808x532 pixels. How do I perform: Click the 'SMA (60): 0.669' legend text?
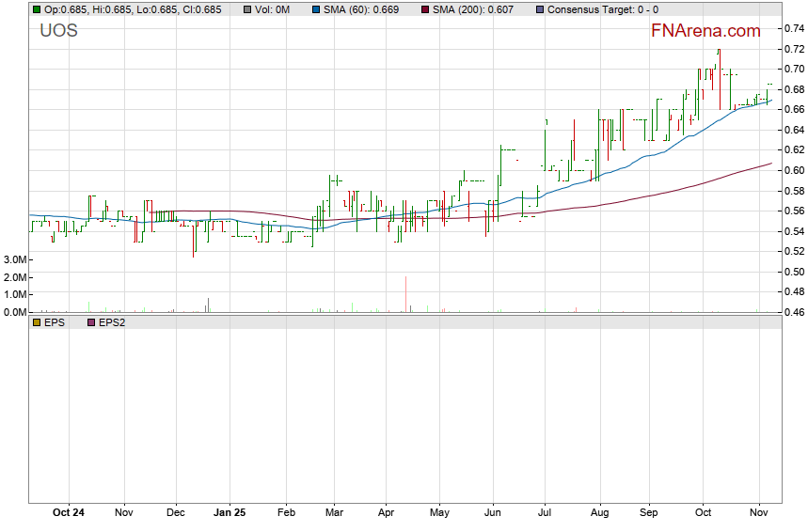click(358, 9)
